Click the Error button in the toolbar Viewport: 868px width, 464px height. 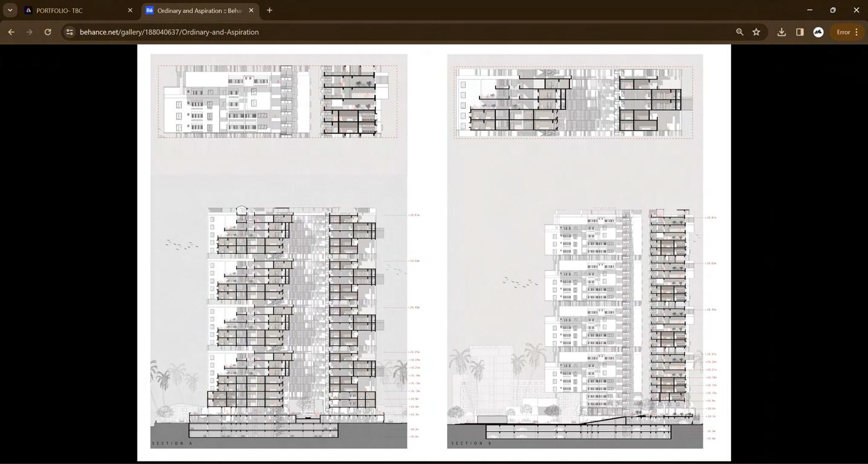point(843,32)
